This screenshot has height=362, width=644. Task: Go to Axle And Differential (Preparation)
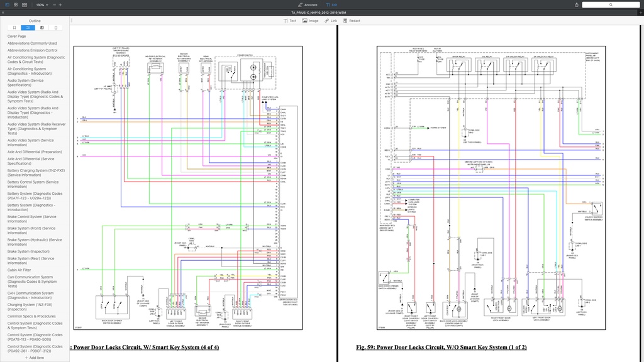[x=35, y=152]
